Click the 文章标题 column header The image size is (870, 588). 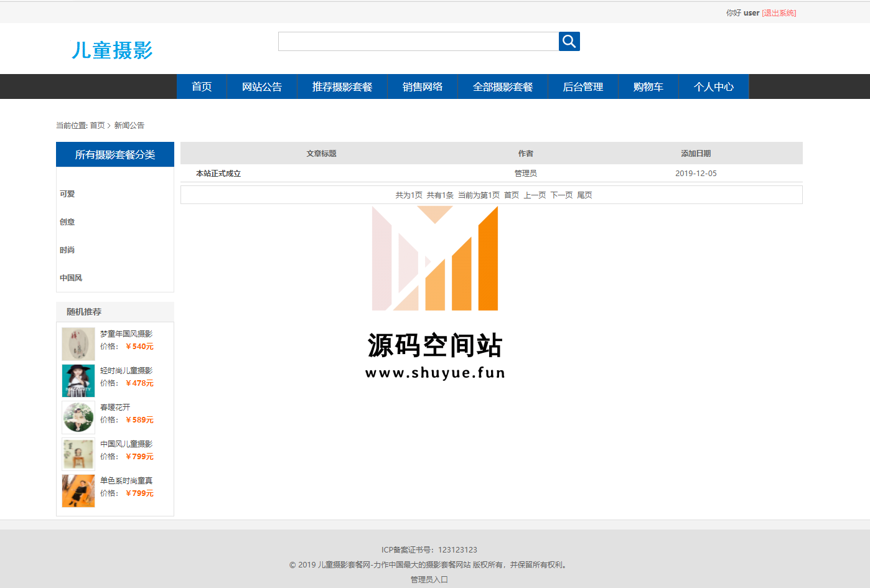pos(321,154)
